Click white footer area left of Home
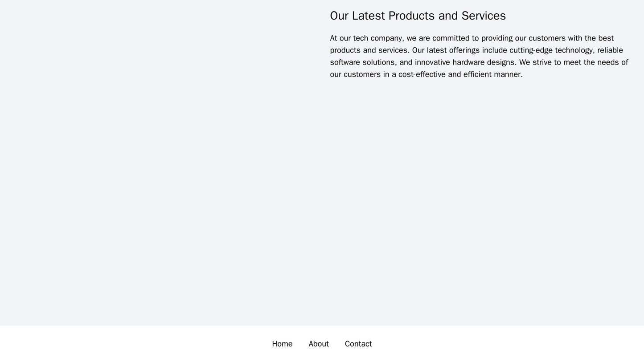The height and width of the screenshot is (362, 644). [134, 344]
